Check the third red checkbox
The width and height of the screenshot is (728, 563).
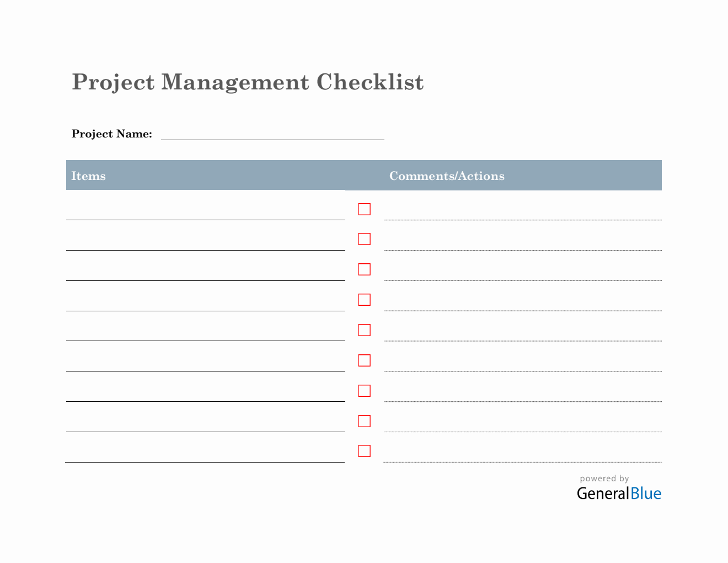pos(364,269)
